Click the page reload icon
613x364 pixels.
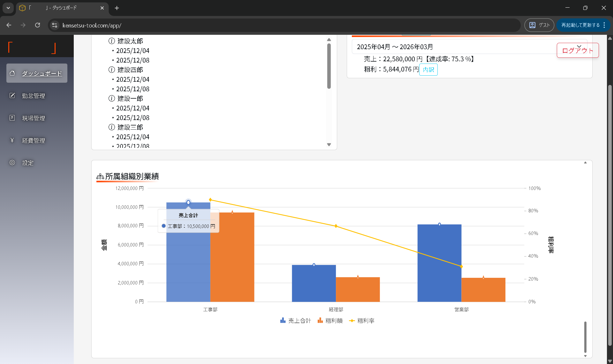tap(37, 25)
